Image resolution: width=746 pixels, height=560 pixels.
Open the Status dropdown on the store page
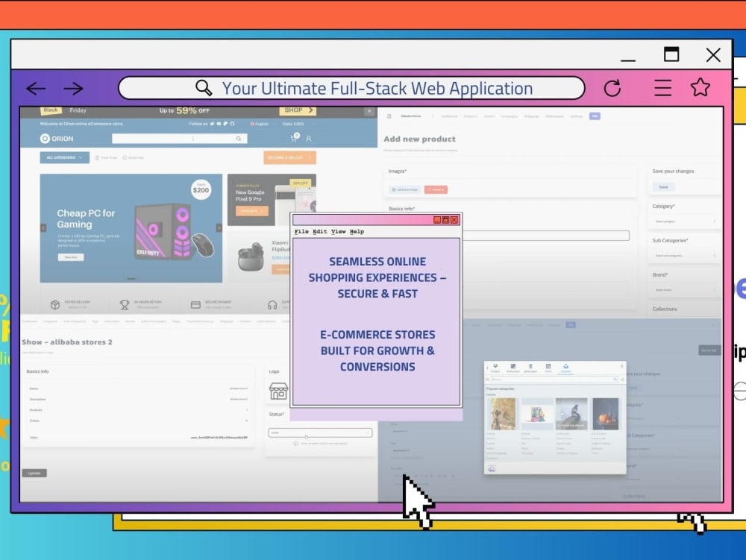pos(320,432)
